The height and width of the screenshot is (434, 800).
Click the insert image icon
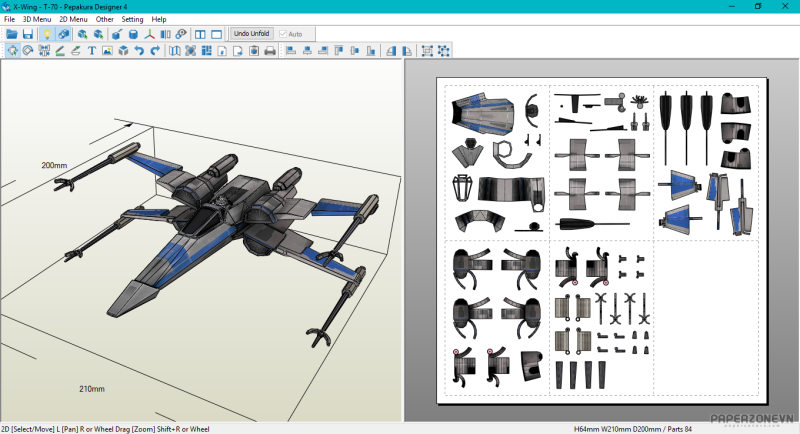click(107, 50)
